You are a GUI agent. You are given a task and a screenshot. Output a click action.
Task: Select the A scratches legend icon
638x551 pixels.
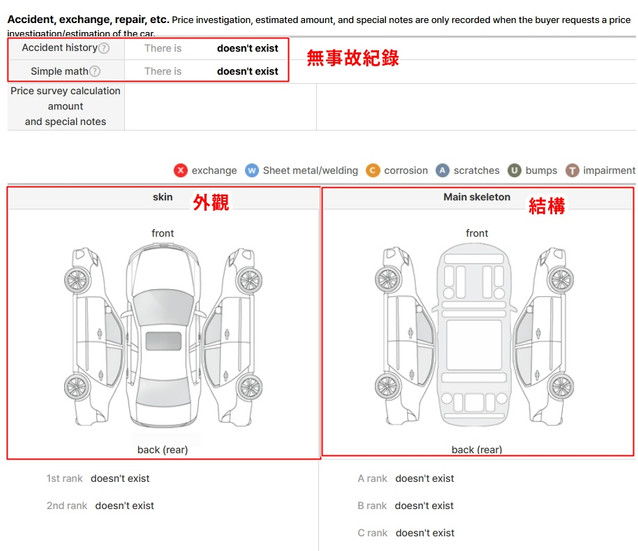click(442, 171)
